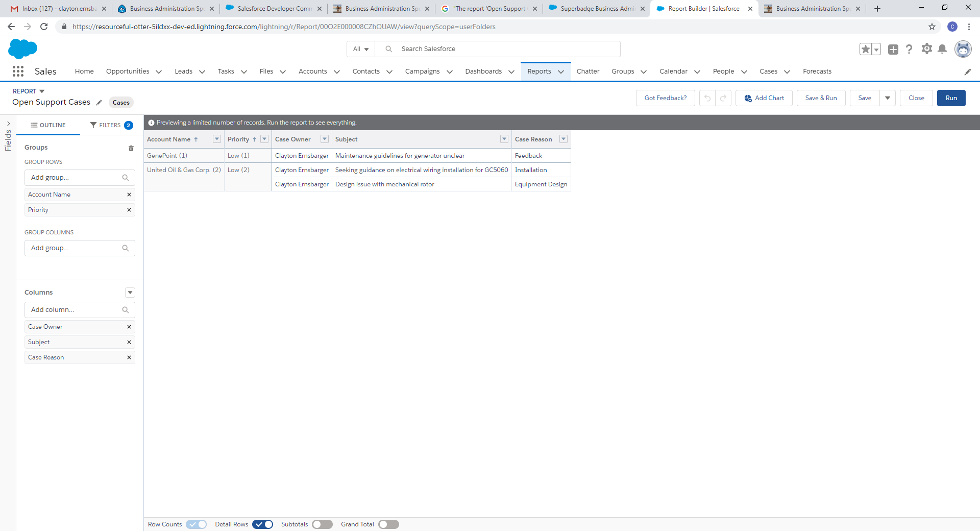Edit the report name pencil icon
This screenshot has width=980, height=531.
click(x=99, y=103)
